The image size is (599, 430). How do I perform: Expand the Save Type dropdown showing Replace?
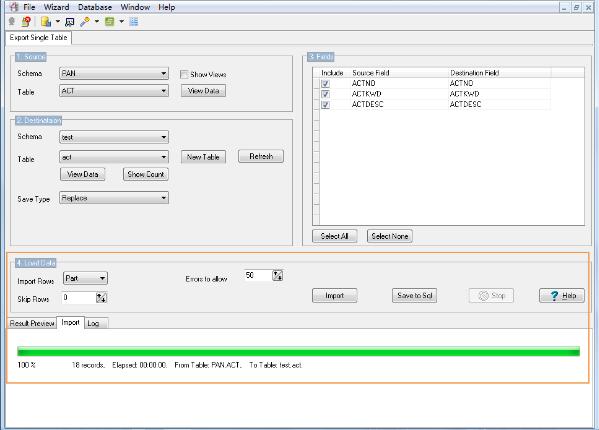tap(114, 198)
